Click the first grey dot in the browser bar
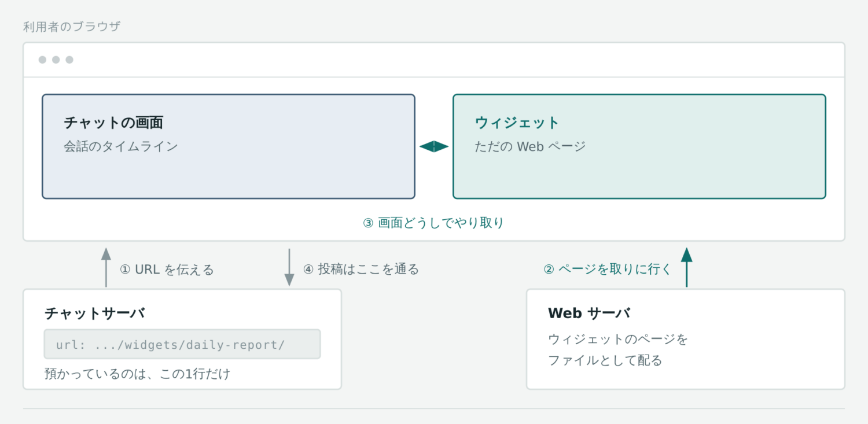This screenshot has width=868, height=424. click(x=42, y=60)
